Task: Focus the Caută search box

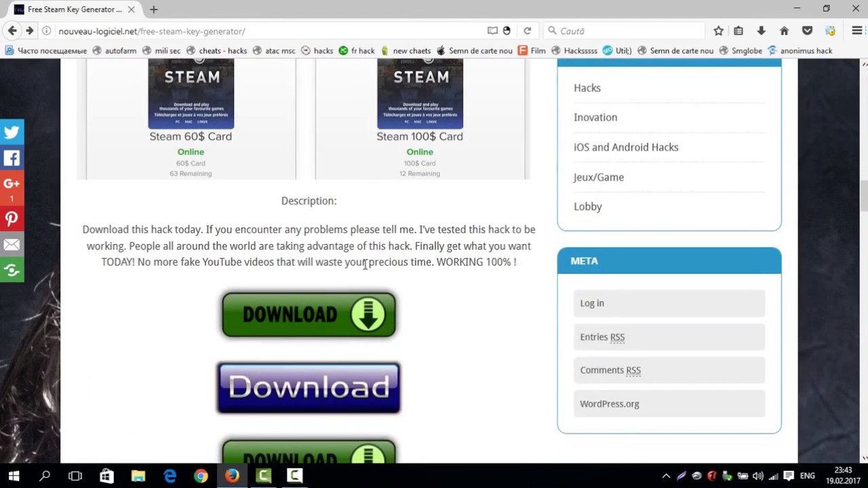Action: (624, 31)
